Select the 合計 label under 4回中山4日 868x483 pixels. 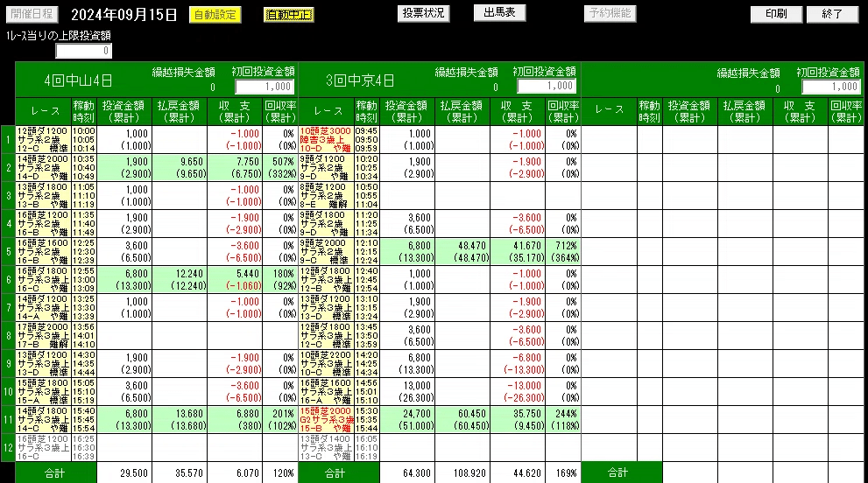[x=55, y=473]
